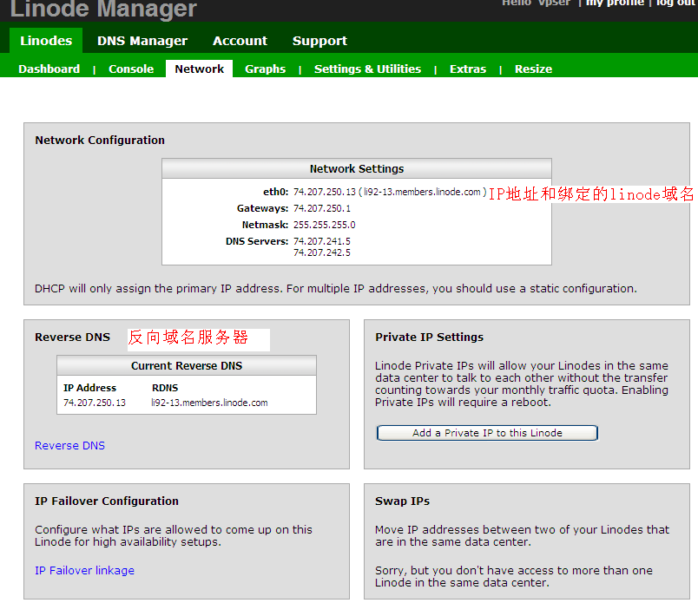Switch to the DNS Manager tab
The width and height of the screenshot is (698, 616).
(x=142, y=41)
